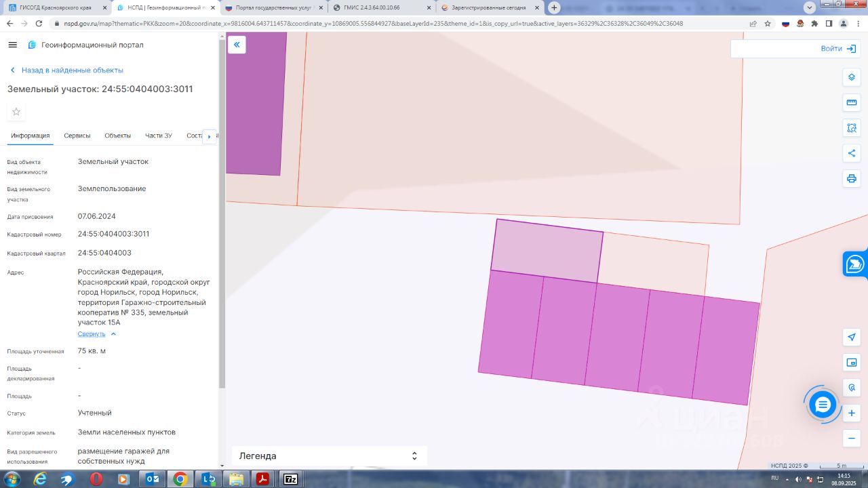The height and width of the screenshot is (488, 868).
Task: Open the overview minimap tool
Action: tap(852, 363)
